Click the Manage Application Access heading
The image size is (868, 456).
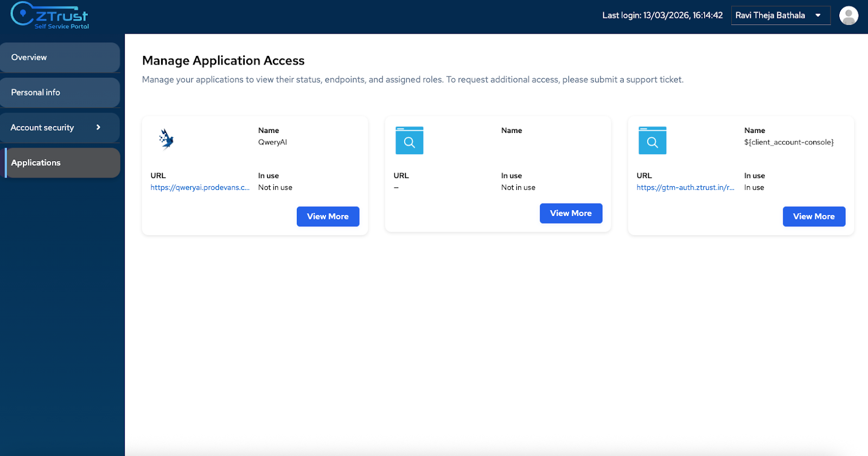223,61
